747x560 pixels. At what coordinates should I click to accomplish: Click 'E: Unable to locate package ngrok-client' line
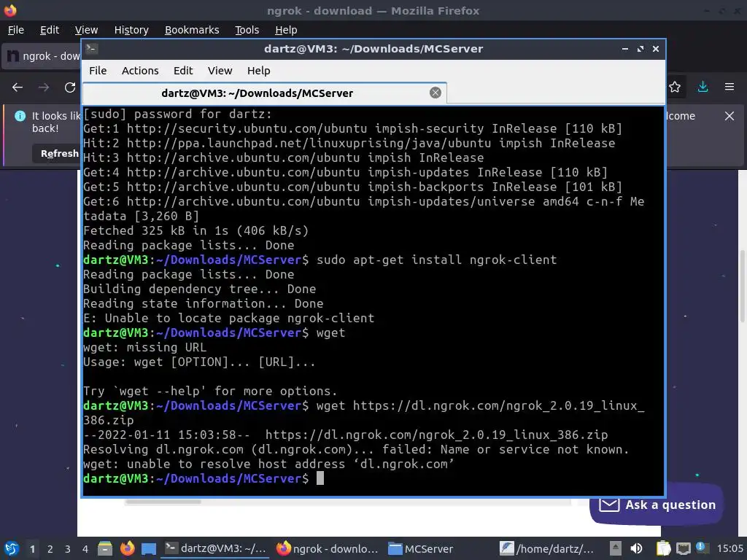228,318
